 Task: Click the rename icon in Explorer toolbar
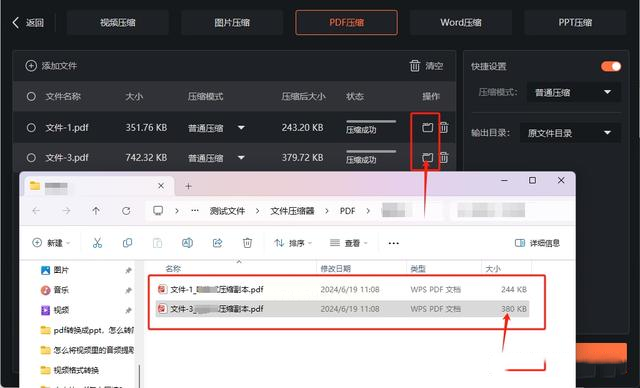tap(187, 243)
